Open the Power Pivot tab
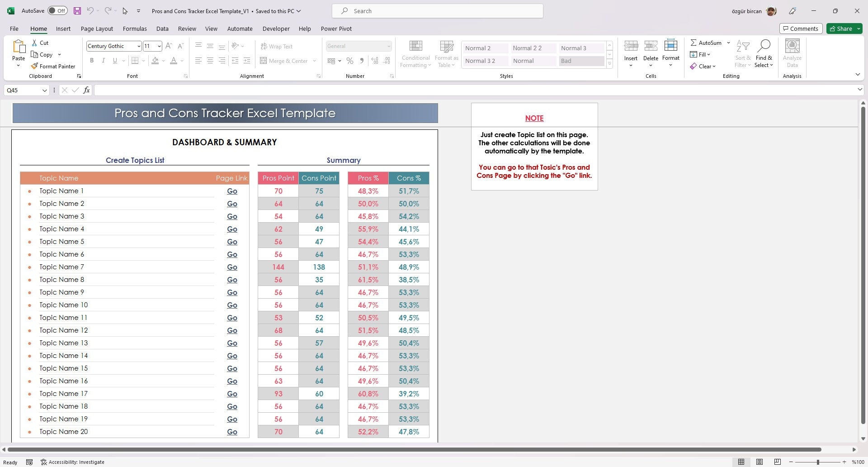Image resolution: width=868 pixels, height=467 pixels. (336, 29)
